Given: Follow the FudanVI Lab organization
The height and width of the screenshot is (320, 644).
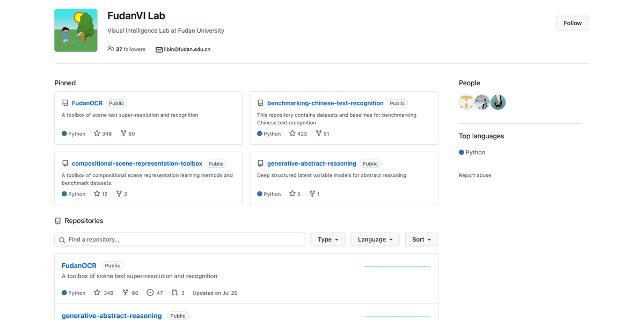Looking at the screenshot, I should click(573, 23).
